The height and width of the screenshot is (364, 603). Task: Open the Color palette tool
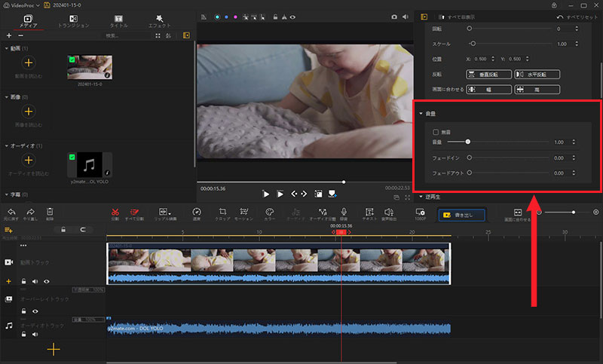[270, 212]
